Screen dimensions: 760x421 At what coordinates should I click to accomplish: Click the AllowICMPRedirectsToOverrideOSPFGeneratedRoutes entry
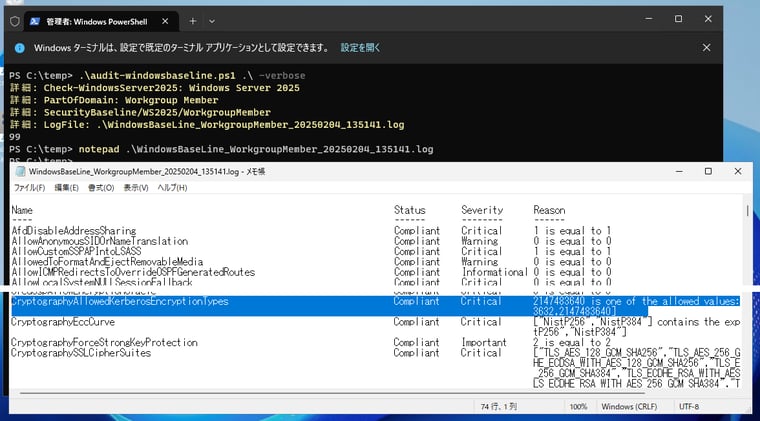(133, 272)
